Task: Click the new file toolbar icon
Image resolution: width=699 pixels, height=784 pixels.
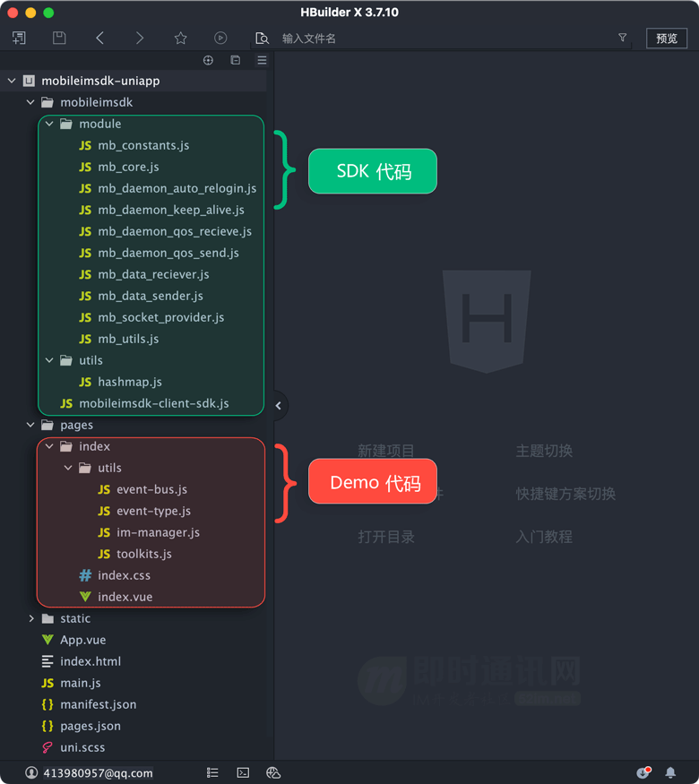Action: (19, 38)
